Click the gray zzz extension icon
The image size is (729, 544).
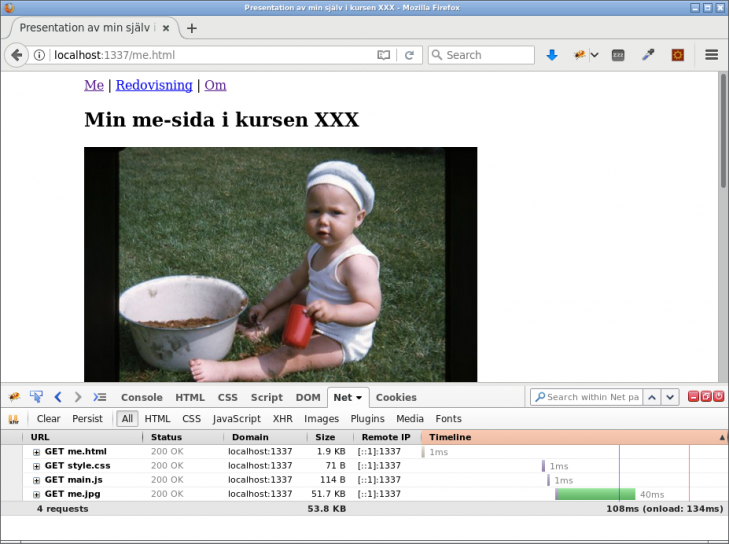618,55
